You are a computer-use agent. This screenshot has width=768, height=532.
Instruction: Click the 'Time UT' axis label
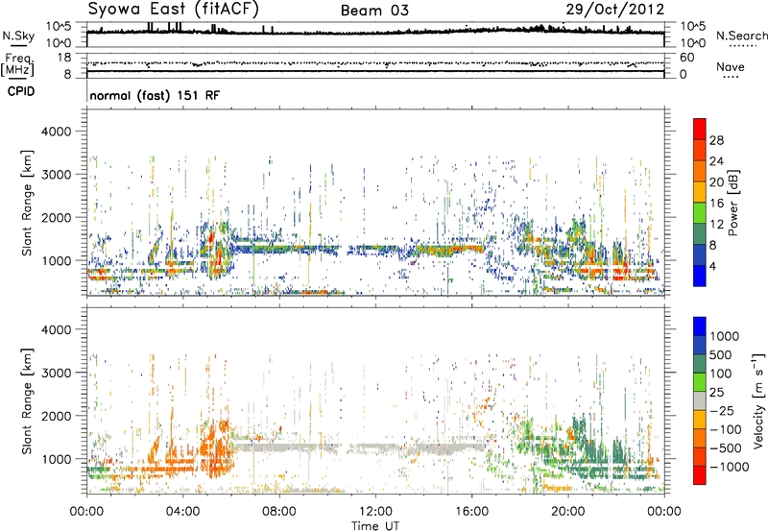pyautogui.click(x=375, y=526)
